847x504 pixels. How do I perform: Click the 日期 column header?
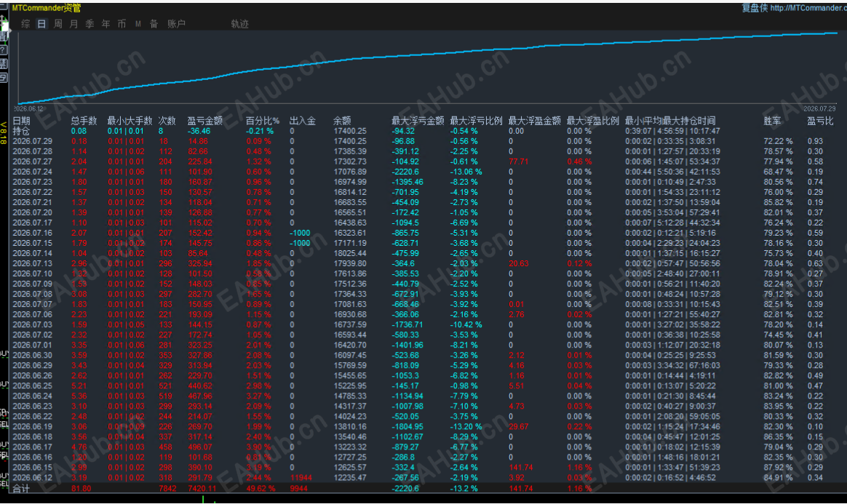[x=22, y=121]
